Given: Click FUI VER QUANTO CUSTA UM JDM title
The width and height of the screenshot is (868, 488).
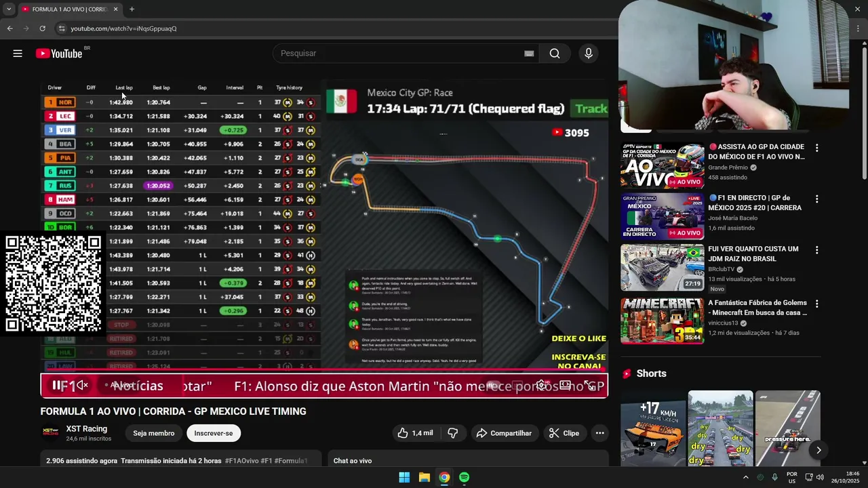Looking at the screenshot, I should click(753, 254).
